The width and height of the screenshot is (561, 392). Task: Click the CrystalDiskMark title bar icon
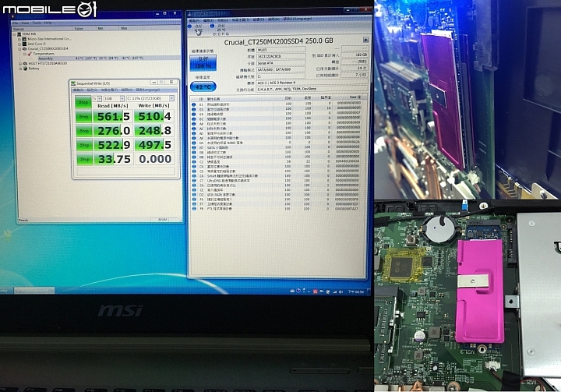(73, 83)
